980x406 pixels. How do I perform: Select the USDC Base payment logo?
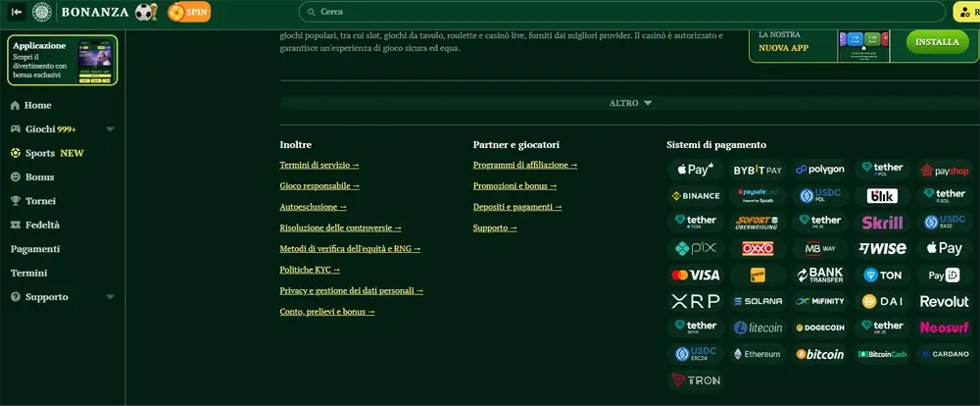[945, 222]
